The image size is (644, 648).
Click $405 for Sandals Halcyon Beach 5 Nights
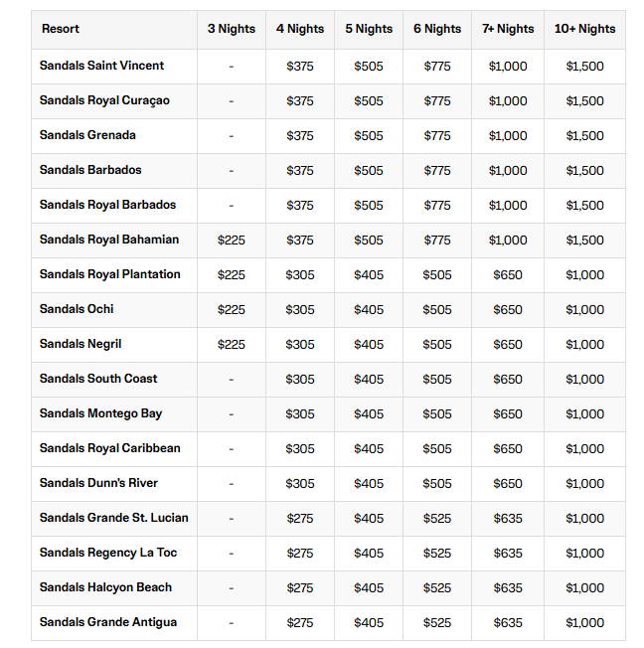click(369, 587)
